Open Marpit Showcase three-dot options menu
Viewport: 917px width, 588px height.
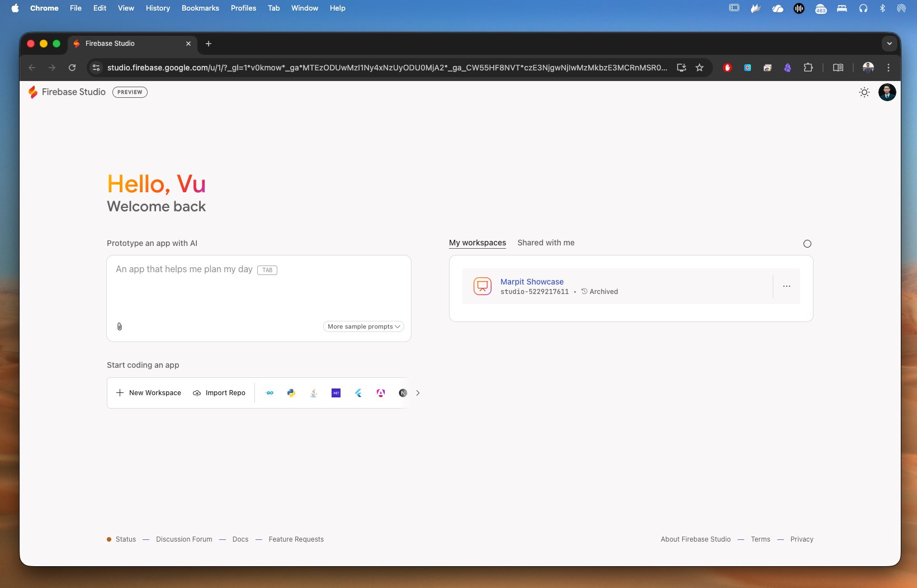786,286
